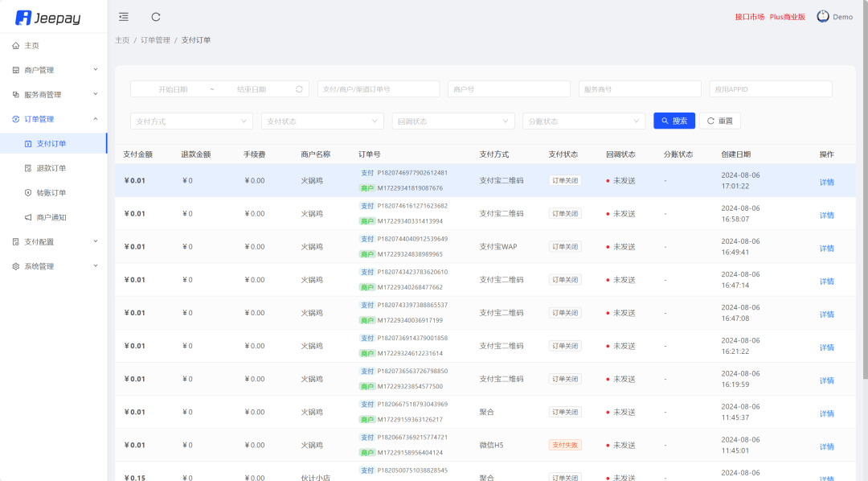Open 商户通知 in the sidebar

[51, 217]
